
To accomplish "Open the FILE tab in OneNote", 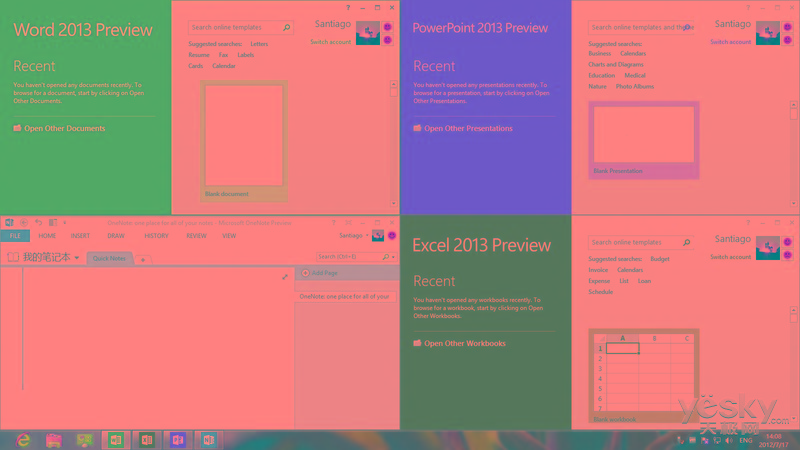I will point(15,236).
